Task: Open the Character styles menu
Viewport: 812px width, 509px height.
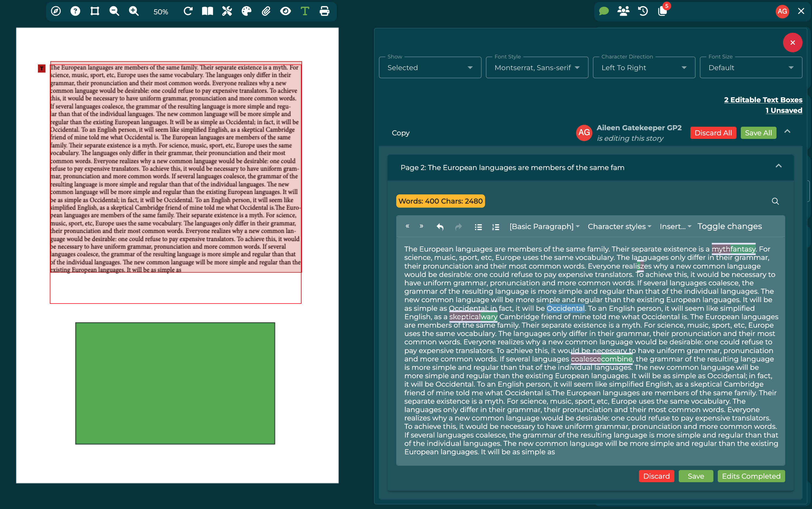Action: (619, 227)
